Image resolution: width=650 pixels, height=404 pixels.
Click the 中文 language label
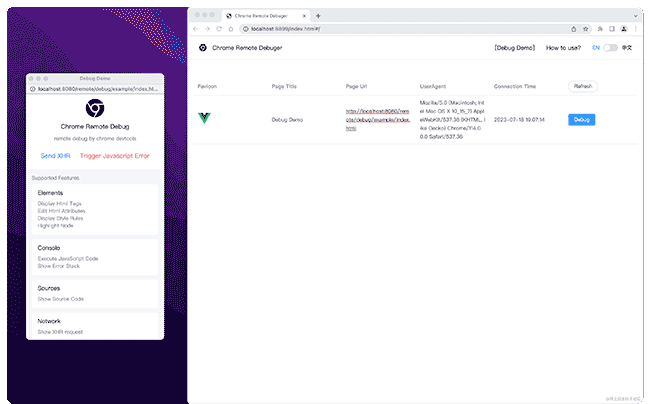tap(627, 48)
